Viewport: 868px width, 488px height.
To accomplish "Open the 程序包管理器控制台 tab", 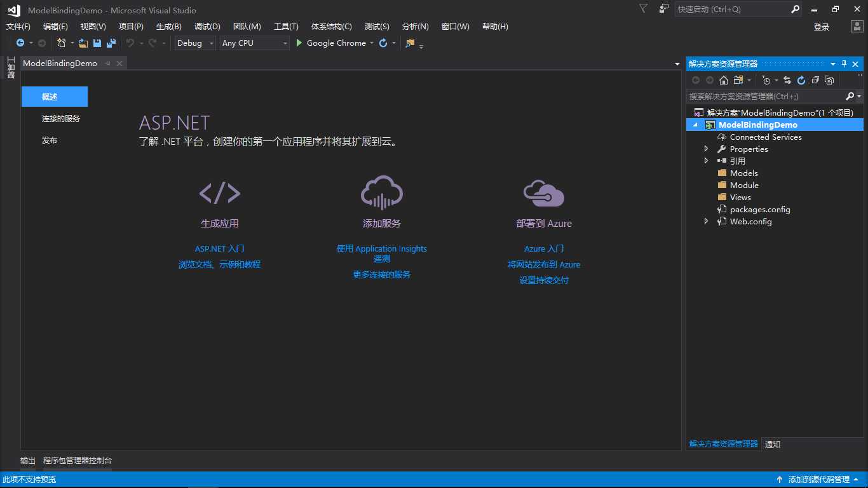I will coord(78,460).
